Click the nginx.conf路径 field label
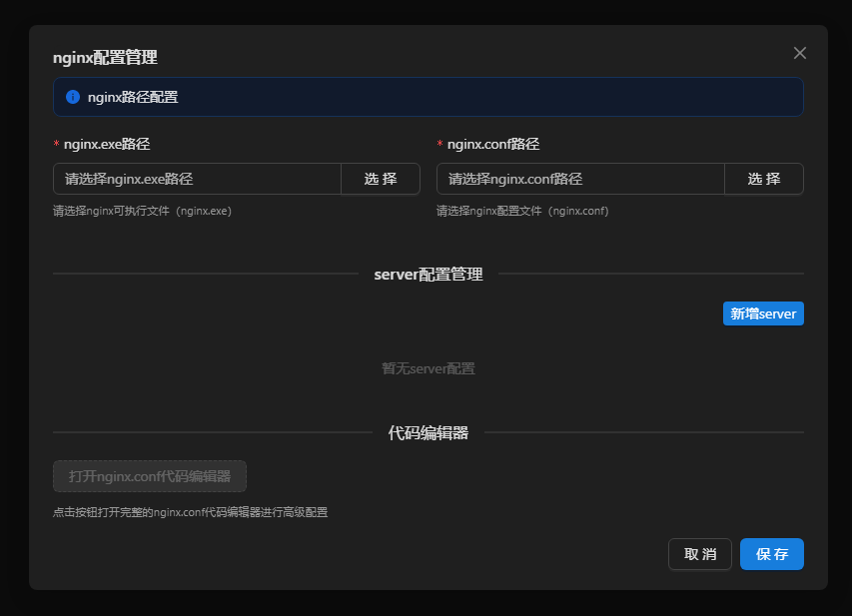This screenshot has height=616, width=852. [492, 144]
